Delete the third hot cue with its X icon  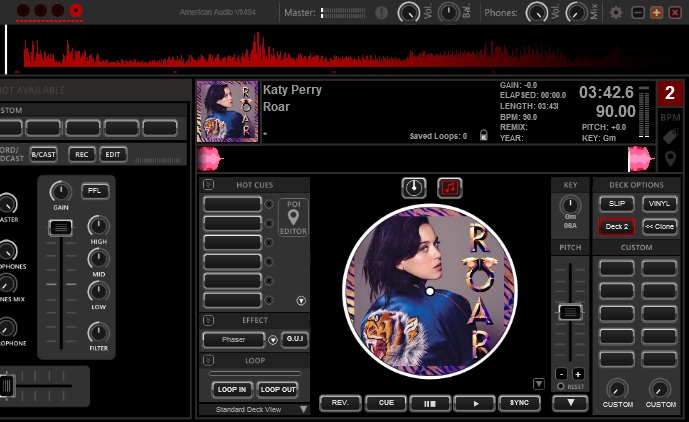pyautogui.click(x=269, y=242)
